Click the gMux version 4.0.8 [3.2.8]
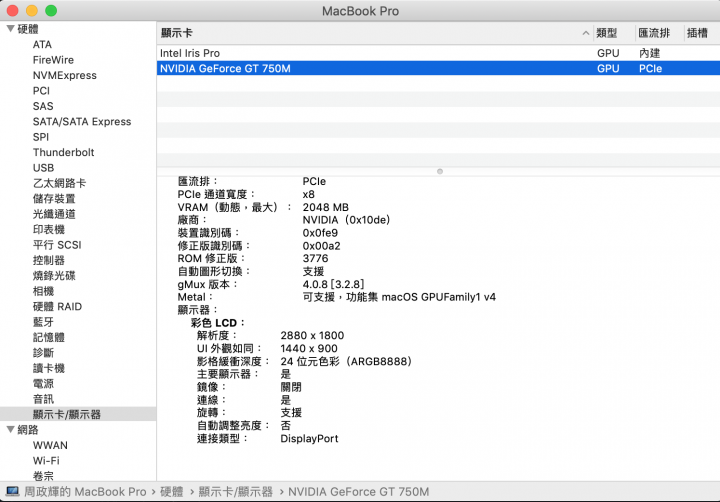 [333, 284]
